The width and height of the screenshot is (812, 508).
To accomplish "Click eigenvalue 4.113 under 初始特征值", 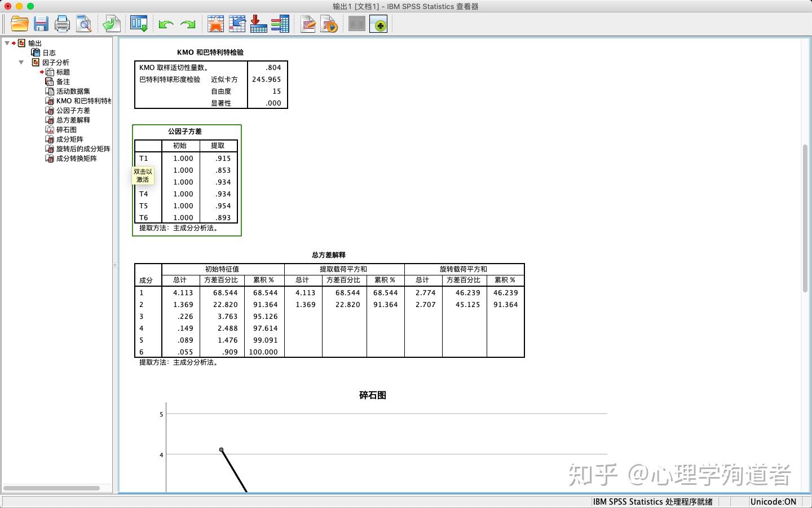I will click(x=183, y=292).
